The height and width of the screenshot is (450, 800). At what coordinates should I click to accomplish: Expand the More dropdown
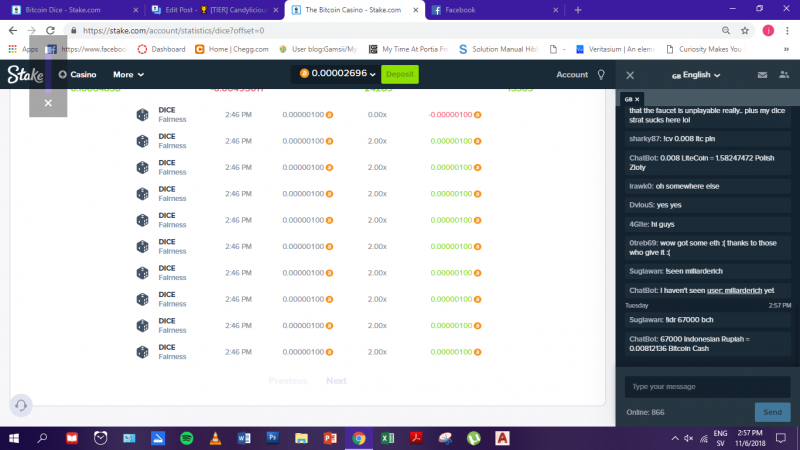pos(128,74)
